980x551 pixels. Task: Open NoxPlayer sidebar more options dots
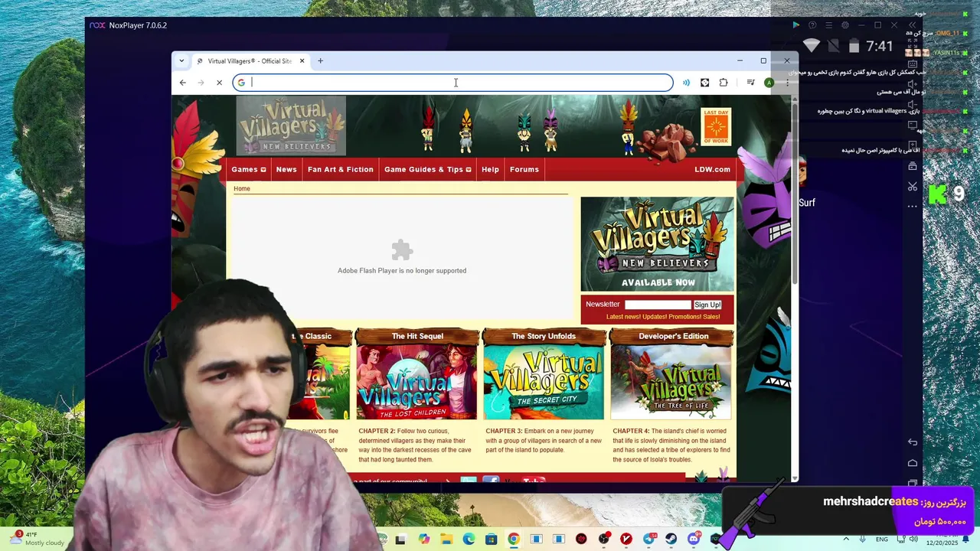pyautogui.click(x=912, y=207)
